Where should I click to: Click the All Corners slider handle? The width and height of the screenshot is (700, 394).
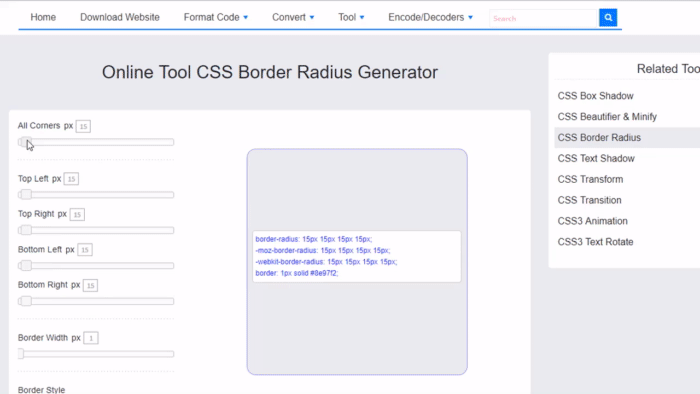pyautogui.click(x=25, y=142)
